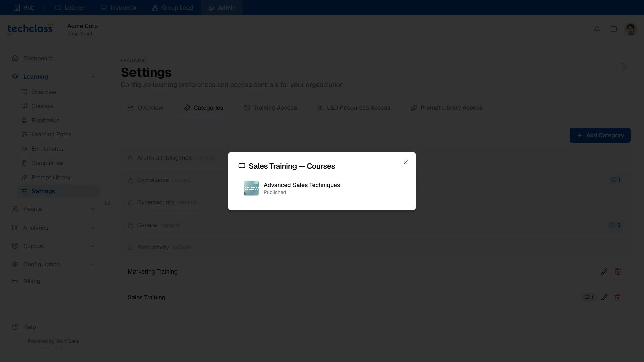Viewport: 644px width, 362px height.
Task: Open Learning Paths in the sidebar
Action: coord(51,134)
